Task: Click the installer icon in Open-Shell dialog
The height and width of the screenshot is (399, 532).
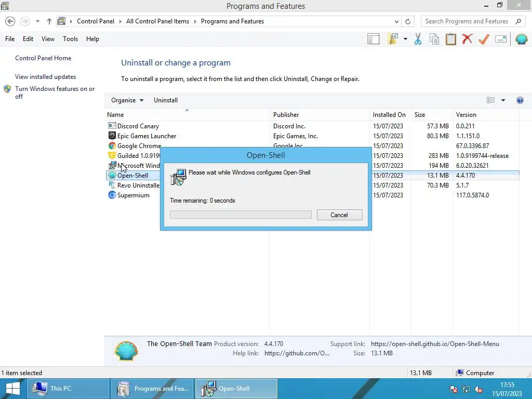Action: [178, 177]
